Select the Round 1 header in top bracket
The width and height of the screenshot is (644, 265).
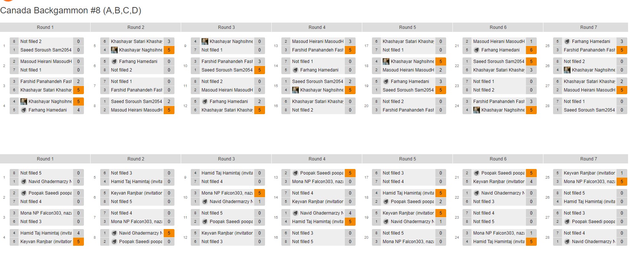click(x=45, y=27)
